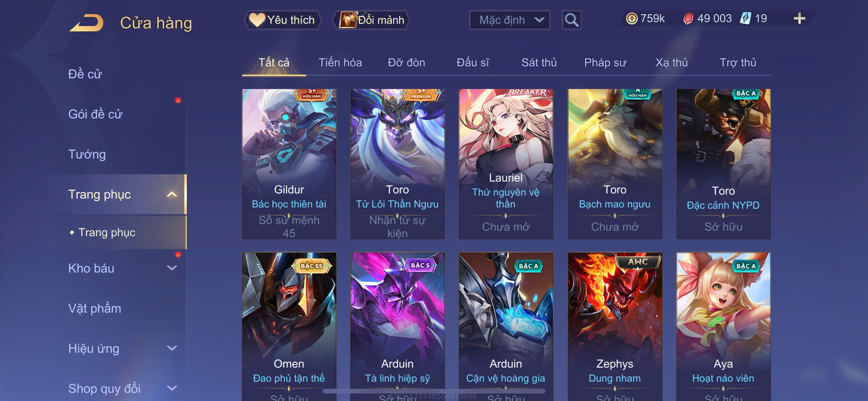Open Gói đề cử in the sidebar
This screenshot has height=401, width=868.
pos(95,114)
